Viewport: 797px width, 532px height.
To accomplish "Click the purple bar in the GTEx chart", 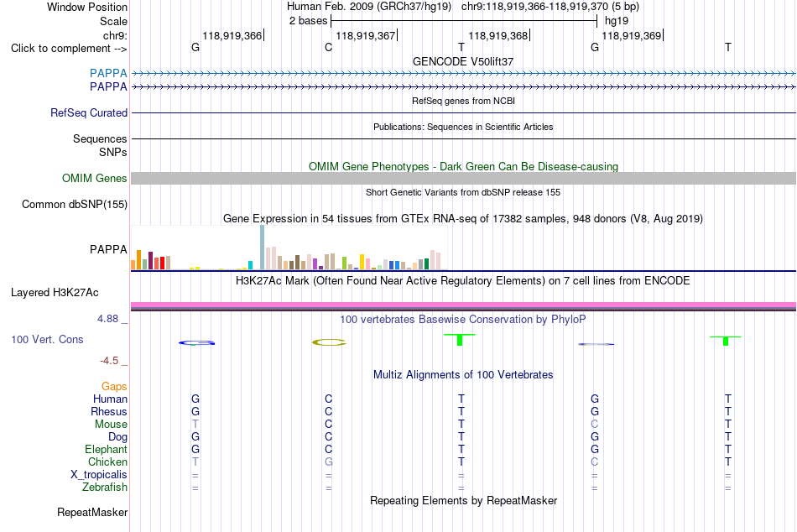I will pyautogui.click(x=315, y=264).
